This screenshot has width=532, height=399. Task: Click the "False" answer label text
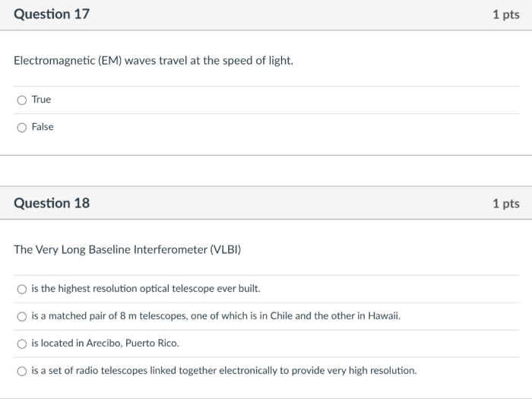43,127
